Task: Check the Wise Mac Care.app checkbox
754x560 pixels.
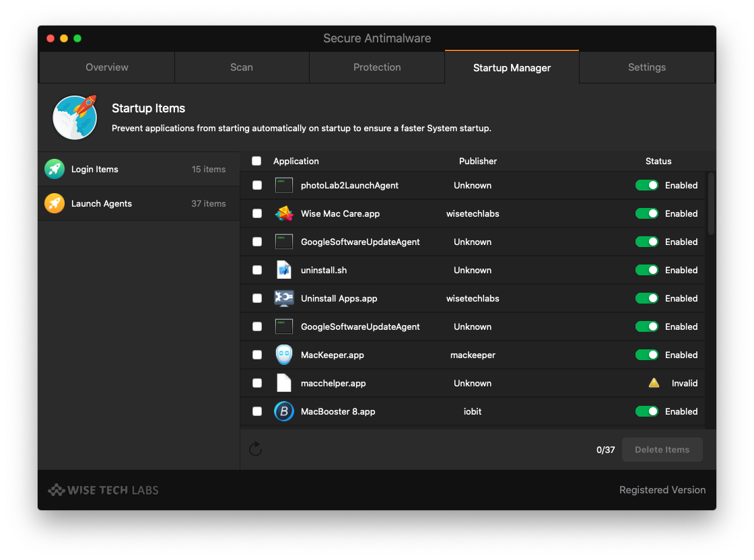Action: click(x=257, y=213)
